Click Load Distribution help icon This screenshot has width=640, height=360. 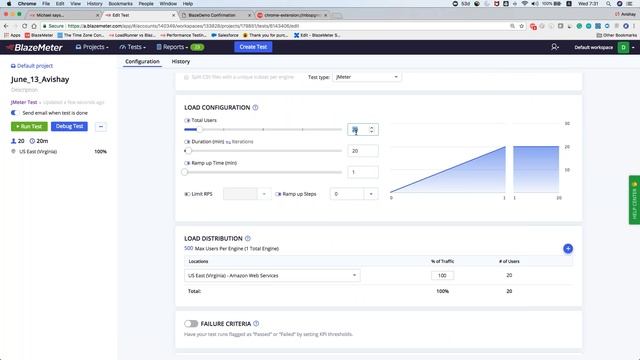pos(247,238)
